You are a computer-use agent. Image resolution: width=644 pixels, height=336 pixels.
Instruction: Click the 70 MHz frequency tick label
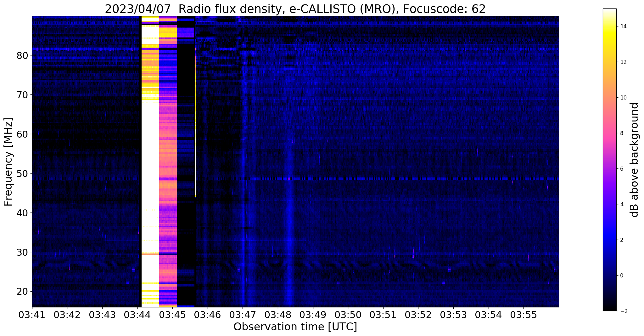point(22,95)
